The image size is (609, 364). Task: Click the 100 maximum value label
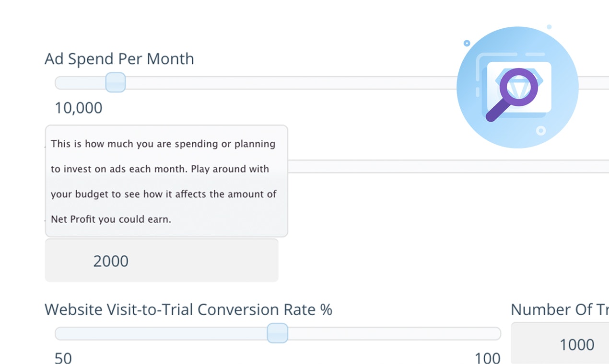487,357
